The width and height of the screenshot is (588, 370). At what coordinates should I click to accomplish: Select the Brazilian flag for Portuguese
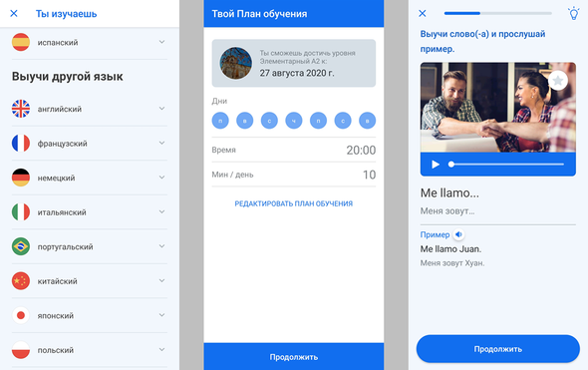point(21,246)
